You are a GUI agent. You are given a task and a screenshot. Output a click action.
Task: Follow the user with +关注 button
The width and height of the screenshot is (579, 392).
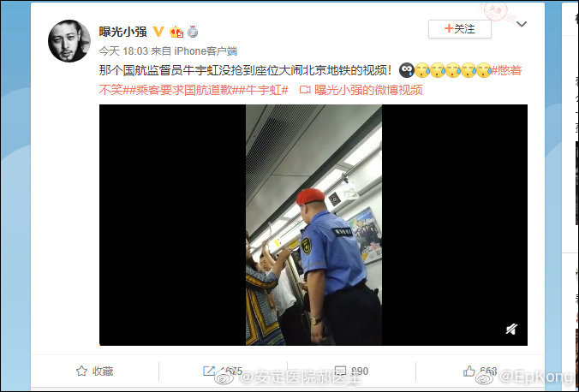coord(460,29)
